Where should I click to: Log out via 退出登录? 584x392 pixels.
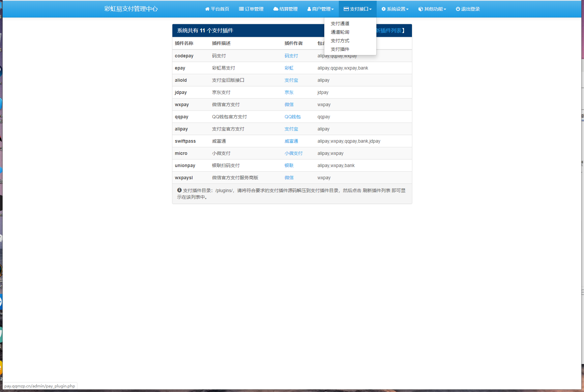click(x=468, y=9)
